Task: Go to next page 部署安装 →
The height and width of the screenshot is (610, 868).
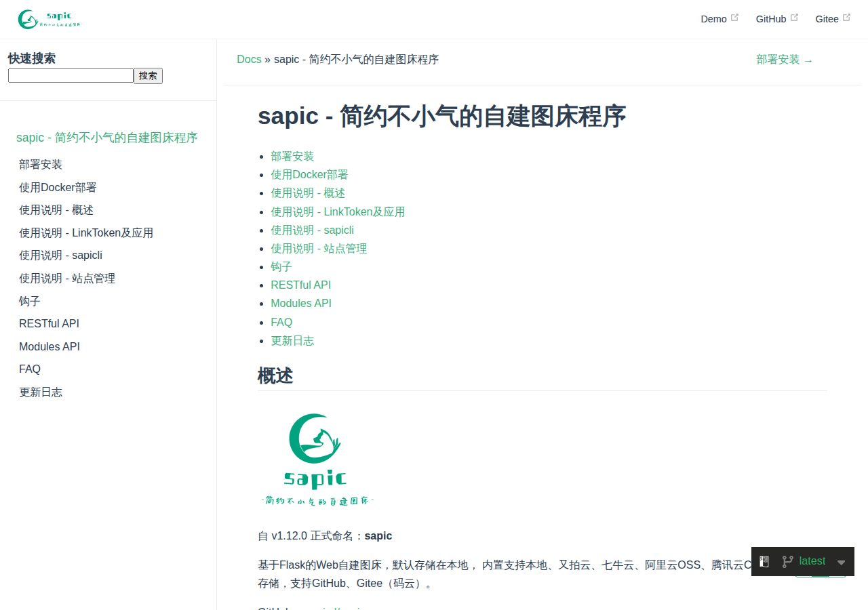Action: coord(785,60)
